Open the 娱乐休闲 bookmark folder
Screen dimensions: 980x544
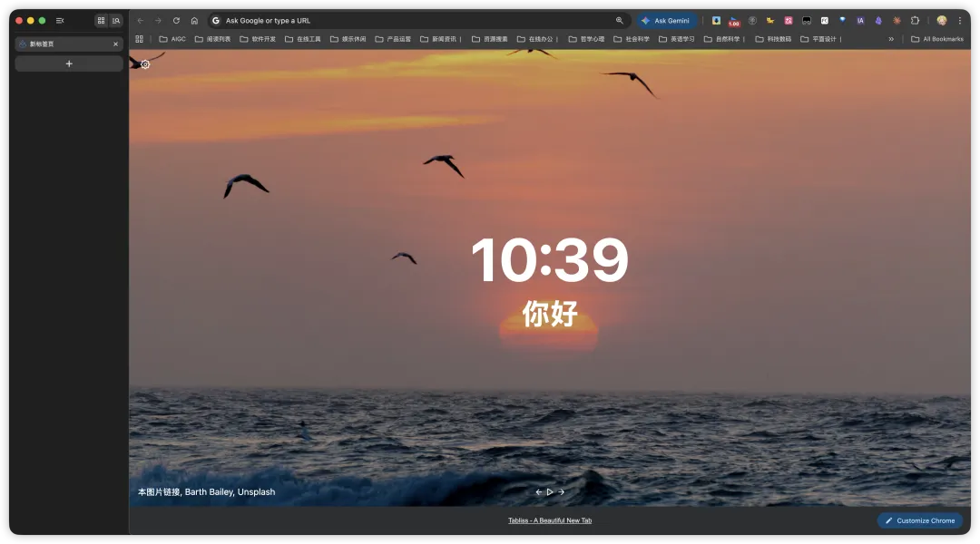(348, 39)
